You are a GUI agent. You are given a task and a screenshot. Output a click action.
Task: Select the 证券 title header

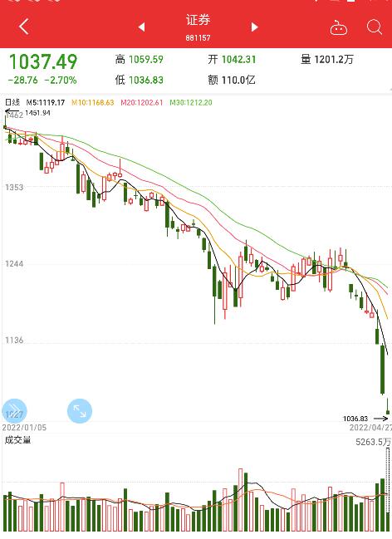click(198, 20)
